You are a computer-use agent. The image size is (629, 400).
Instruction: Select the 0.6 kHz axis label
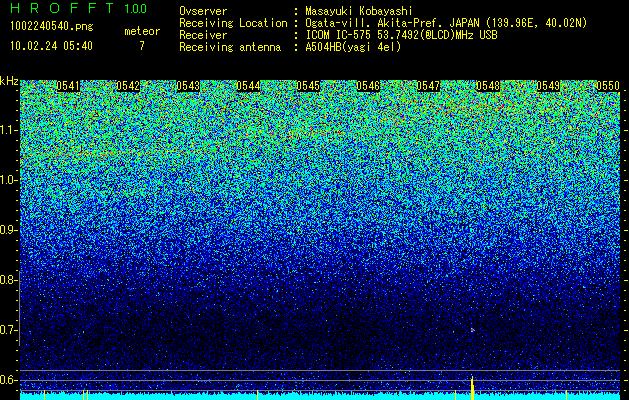coord(7,380)
